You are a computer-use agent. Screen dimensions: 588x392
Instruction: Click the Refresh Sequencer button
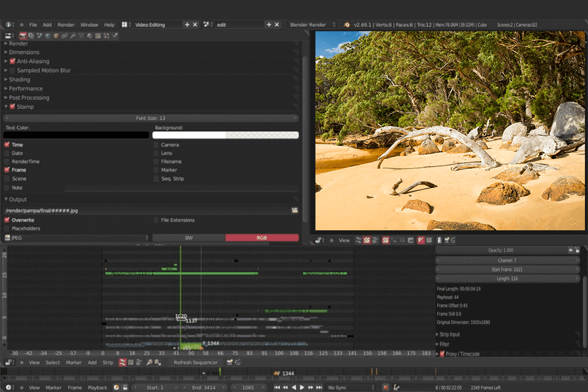point(195,363)
